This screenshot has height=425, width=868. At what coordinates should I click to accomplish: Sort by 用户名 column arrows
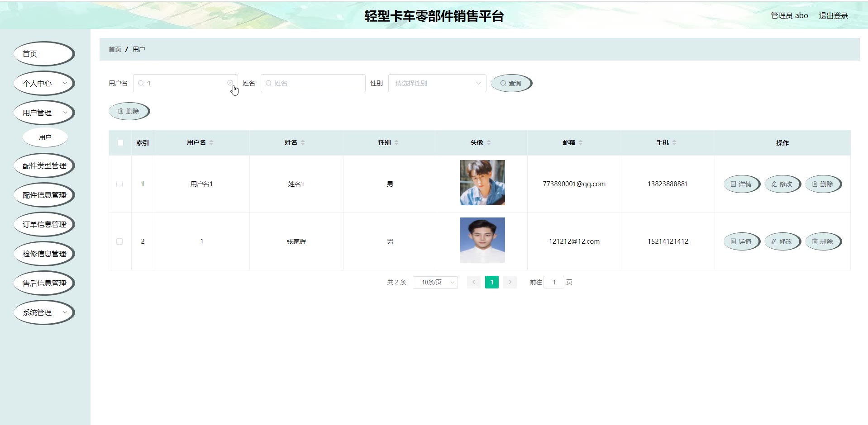[211, 142]
